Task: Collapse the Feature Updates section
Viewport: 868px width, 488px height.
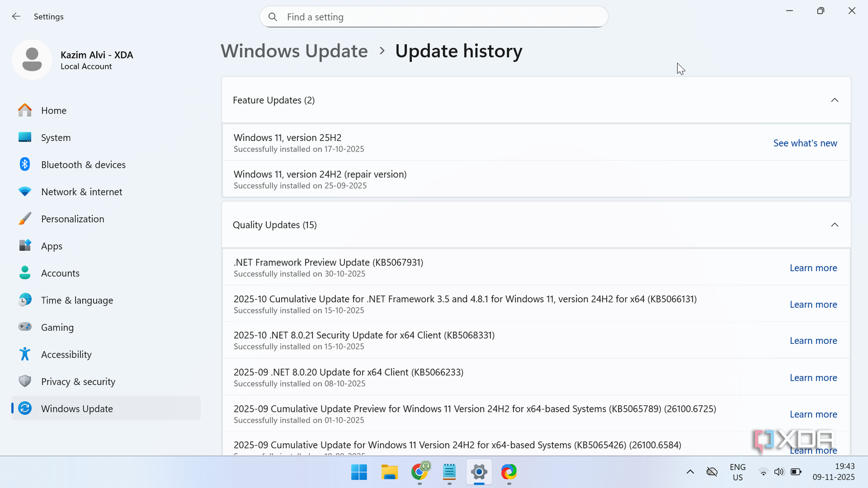Action: (834, 100)
